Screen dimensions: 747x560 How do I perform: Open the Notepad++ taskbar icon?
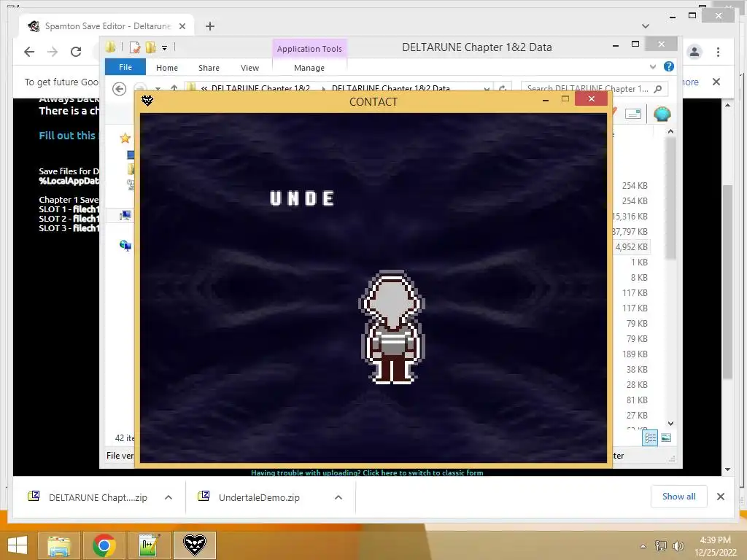(149, 545)
